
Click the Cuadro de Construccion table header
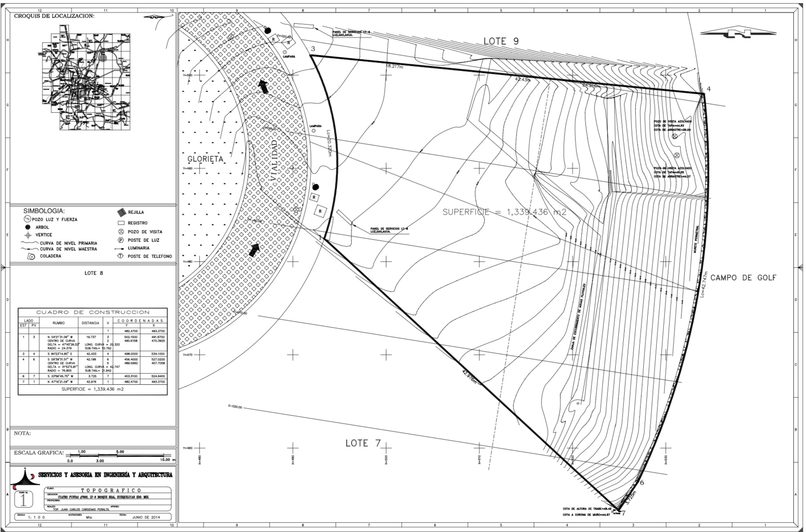(93, 312)
